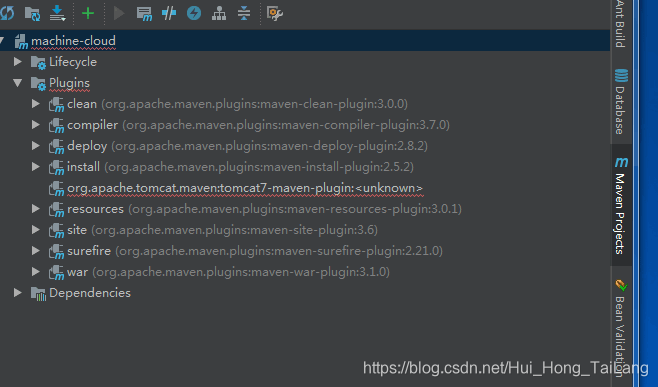Expand the war plugin entry
658x387 pixels.
pos(36,272)
